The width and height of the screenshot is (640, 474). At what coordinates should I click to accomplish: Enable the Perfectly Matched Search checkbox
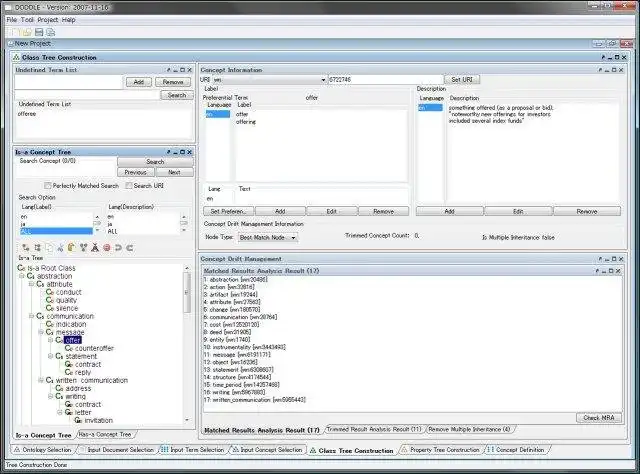[47, 186]
